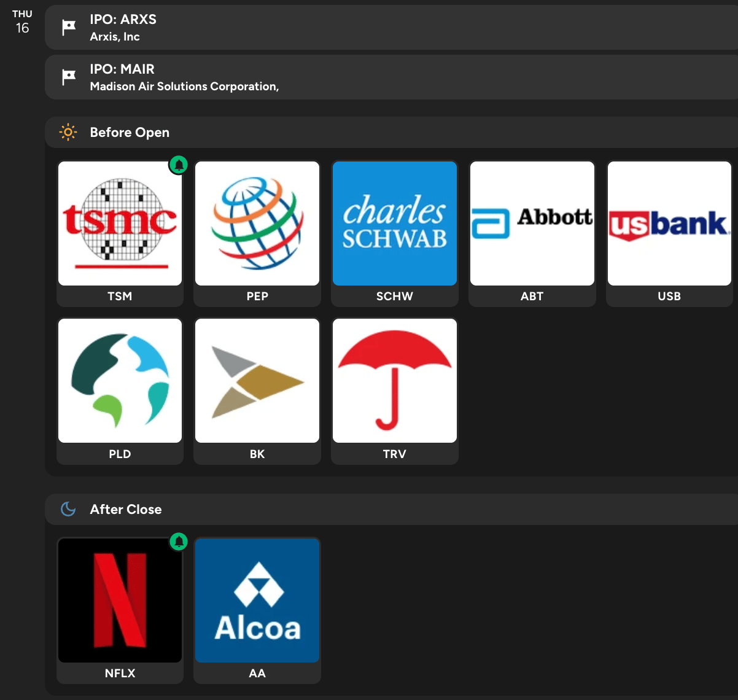
Task: Click the Arxis, Inc company name
Action: coord(115,37)
